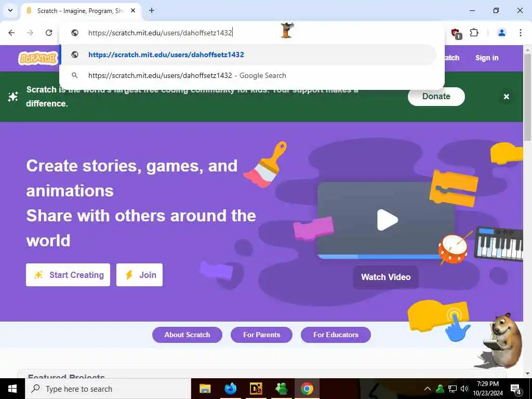Open the De taskbar app icon
Image resolution: width=532 pixels, height=399 pixels.
pyautogui.click(x=256, y=389)
